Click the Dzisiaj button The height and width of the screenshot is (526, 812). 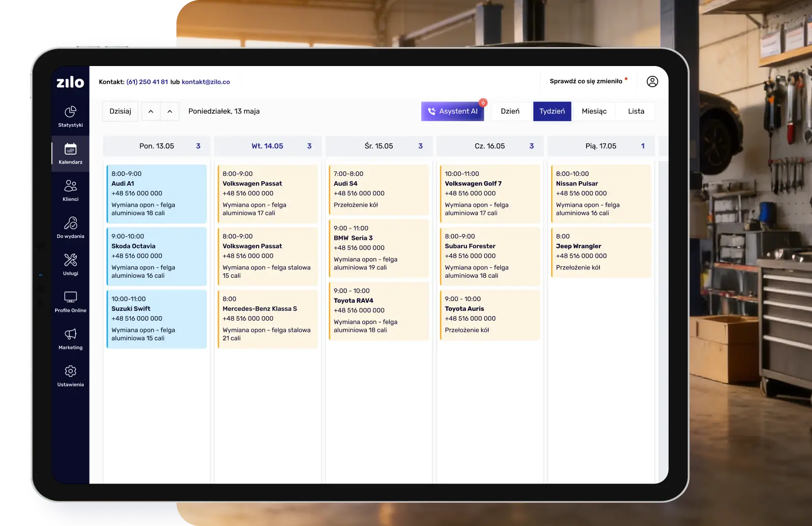[120, 111]
